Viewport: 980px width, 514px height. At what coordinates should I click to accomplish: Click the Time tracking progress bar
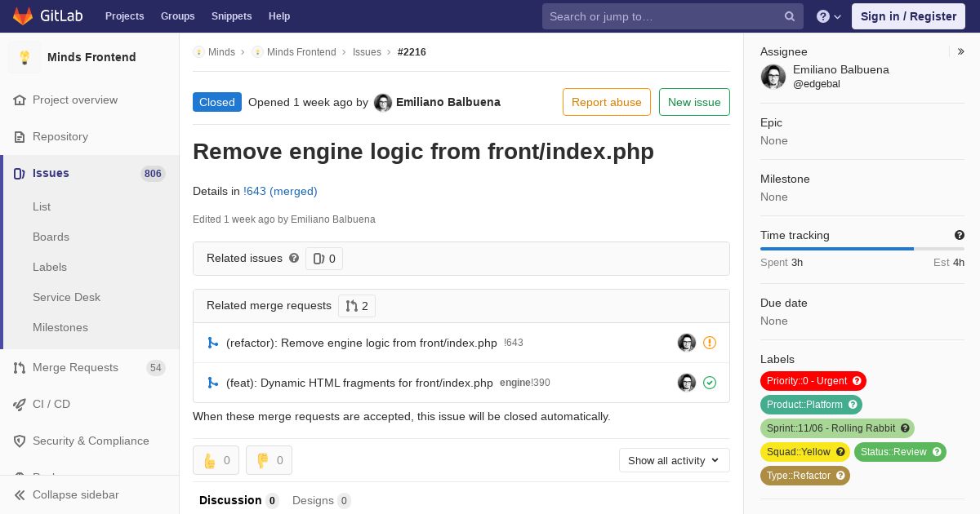point(862,249)
